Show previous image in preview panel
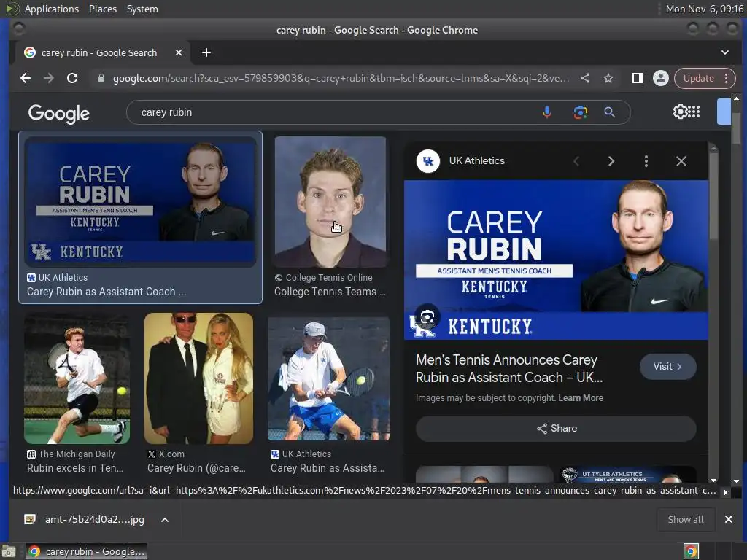Image resolution: width=747 pixels, height=560 pixels. tap(576, 161)
